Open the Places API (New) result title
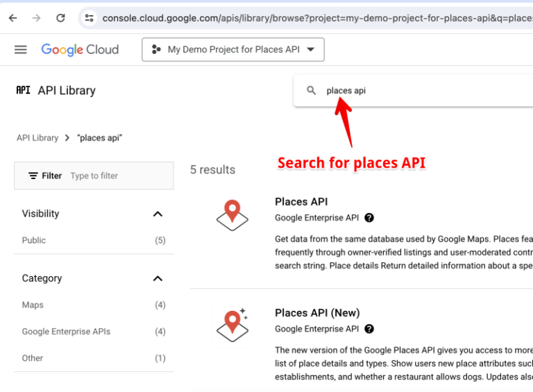Screen dimensions: 533x392 point(317,313)
